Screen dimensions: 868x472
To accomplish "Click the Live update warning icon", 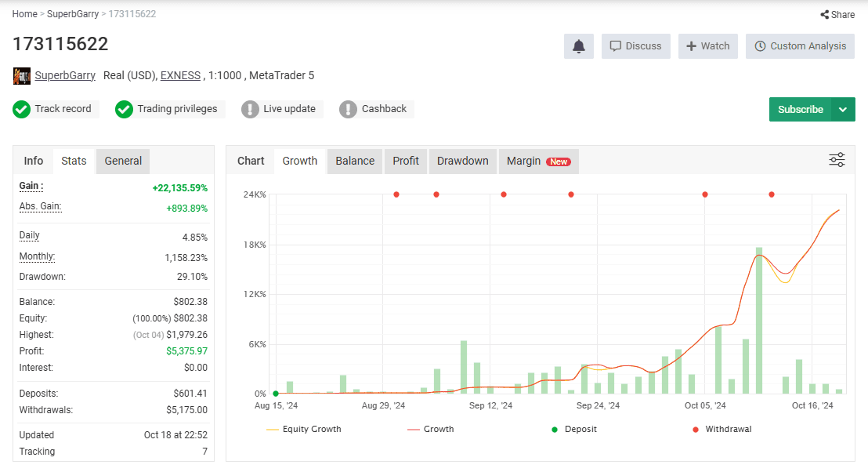I will coord(250,109).
